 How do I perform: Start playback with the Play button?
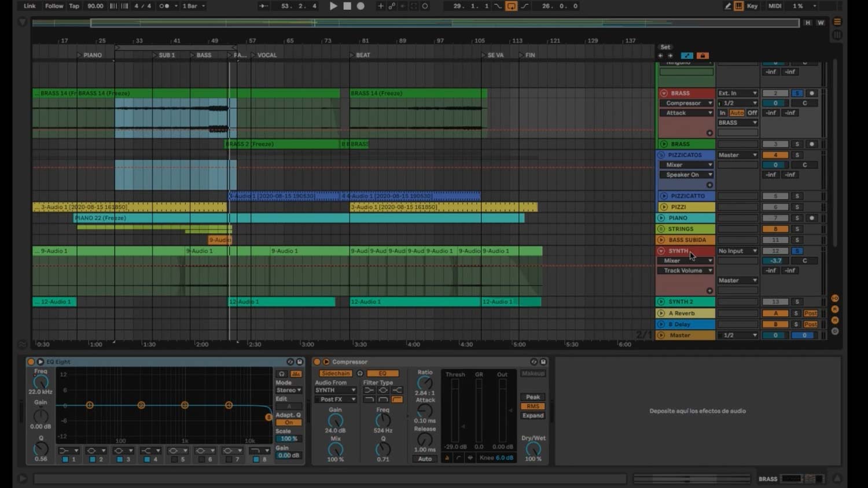click(x=333, y=6)
